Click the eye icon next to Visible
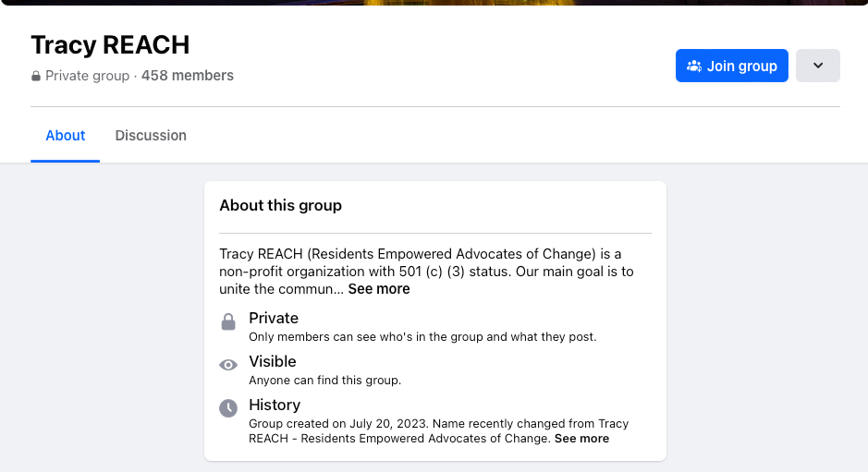Image resolution: width=868 pixels, height=472 pixels. 228,365
